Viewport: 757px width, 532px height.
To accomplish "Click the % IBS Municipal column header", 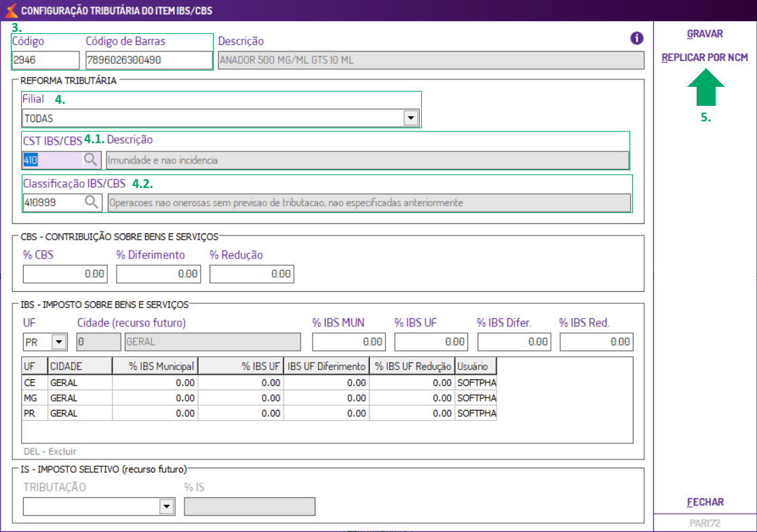I will click(155, 366).
